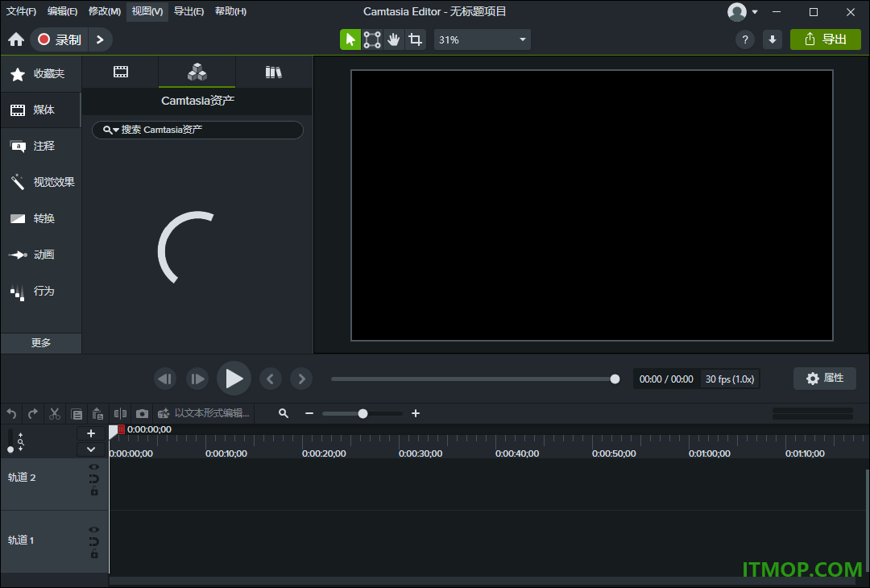
Task: Click the previous frame playback button
Action: point(165,379)
